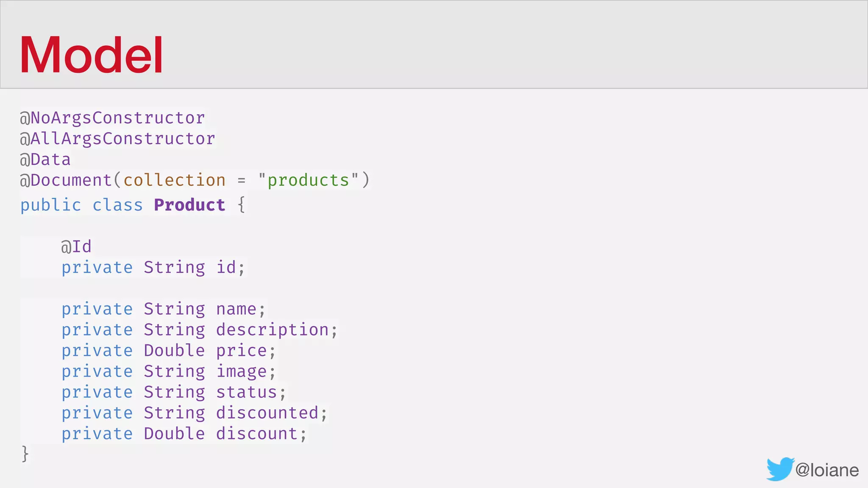Click the Product class name
Image resolution: width=868 pixels, height=488 pixels.
(189, 205)
